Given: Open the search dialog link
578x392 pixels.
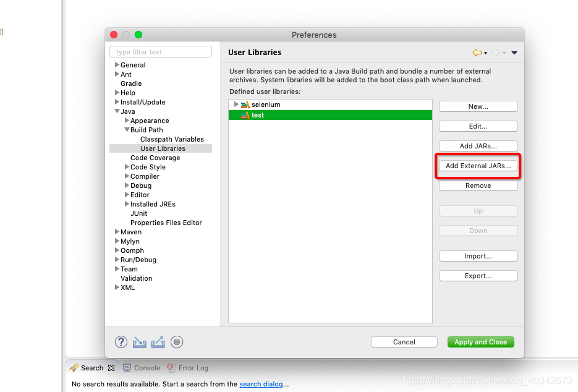Looking at the screenshot, I should 261,384.
